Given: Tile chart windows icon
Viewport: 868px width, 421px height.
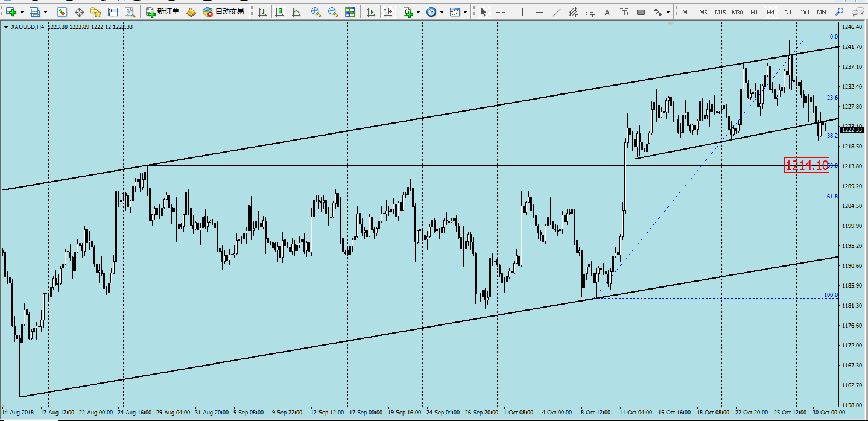Looking at the screenshot, I should click(x=350, y=11).
